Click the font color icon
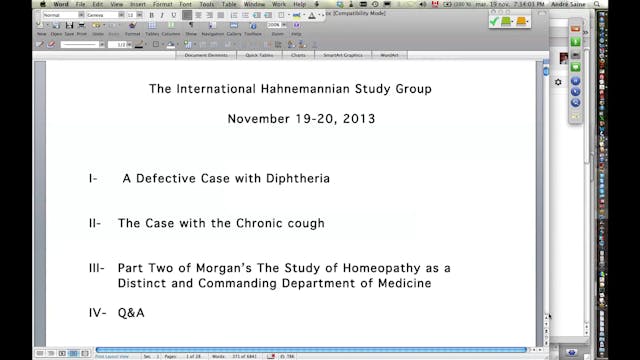 point(312,16)
